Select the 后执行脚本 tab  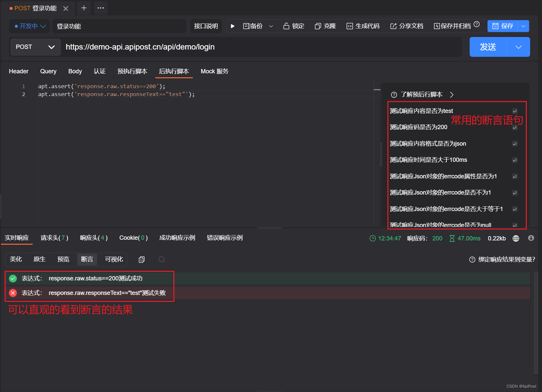click(174, 71)
